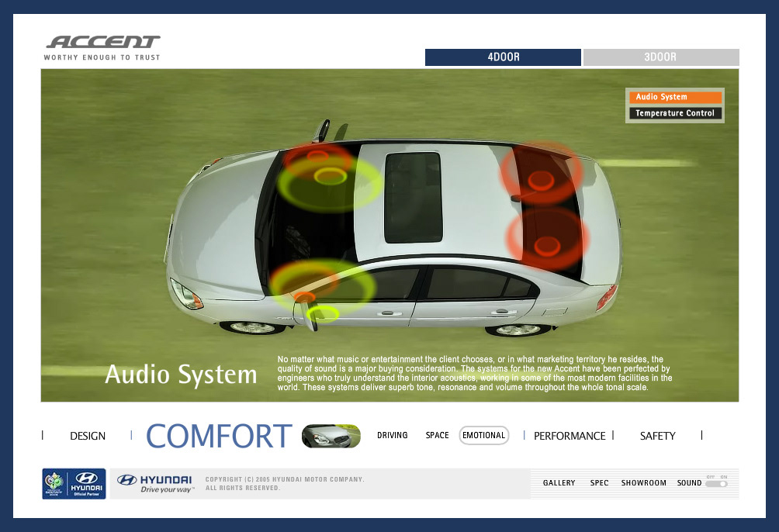Viewport: 779px width, 532px height.
Task: Choose the DRIVING subsection
Action: tap(392, 436)
